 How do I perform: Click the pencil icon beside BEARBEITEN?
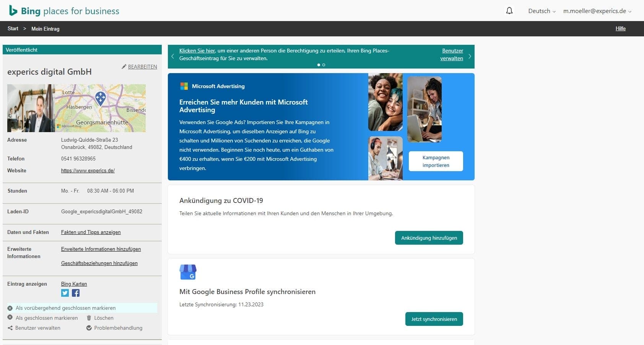click(x=124, y=67)
